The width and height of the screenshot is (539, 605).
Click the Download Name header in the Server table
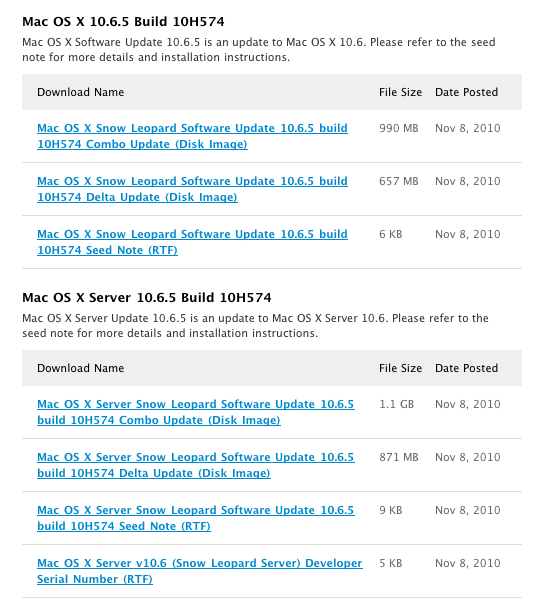pos(81,368)
